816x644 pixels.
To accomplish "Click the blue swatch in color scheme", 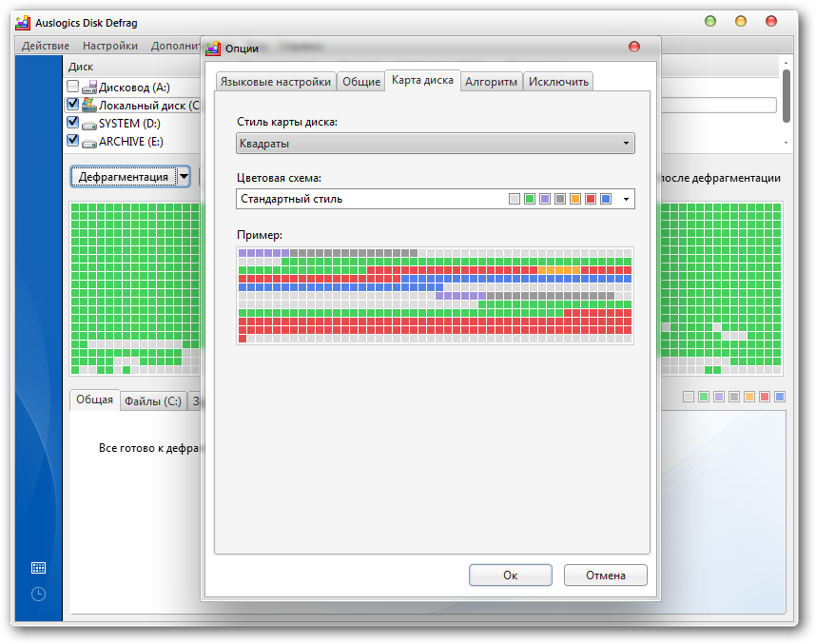I will [606, 199].
